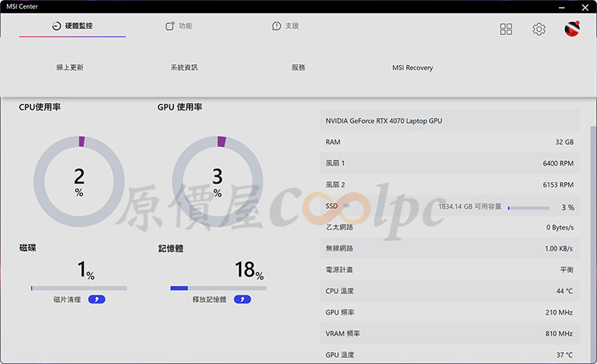This screenshot has height=364, width=597.
Task: Click the RAM 32 GB value
Action: (x=564, y=142)
